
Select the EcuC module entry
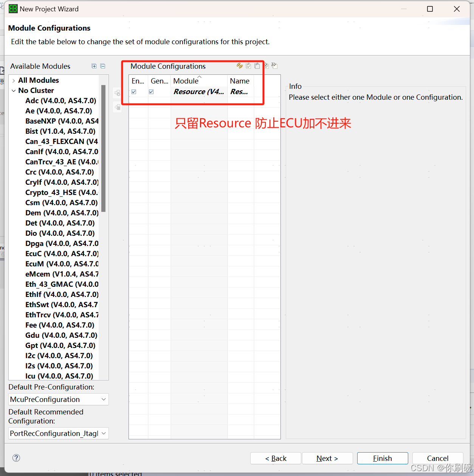[x=62, y=254]
